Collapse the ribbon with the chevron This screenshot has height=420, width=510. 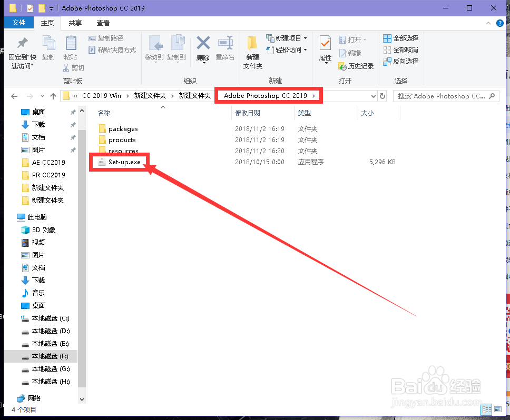pos(488,23)
